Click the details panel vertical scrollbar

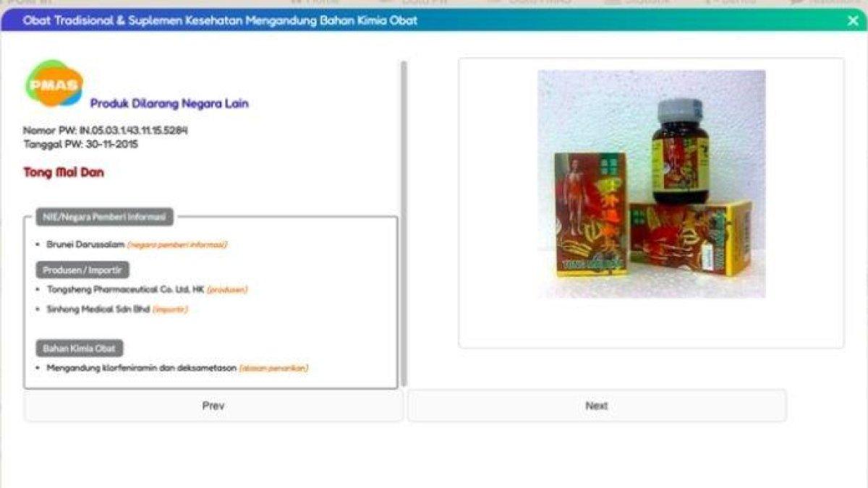404,223
